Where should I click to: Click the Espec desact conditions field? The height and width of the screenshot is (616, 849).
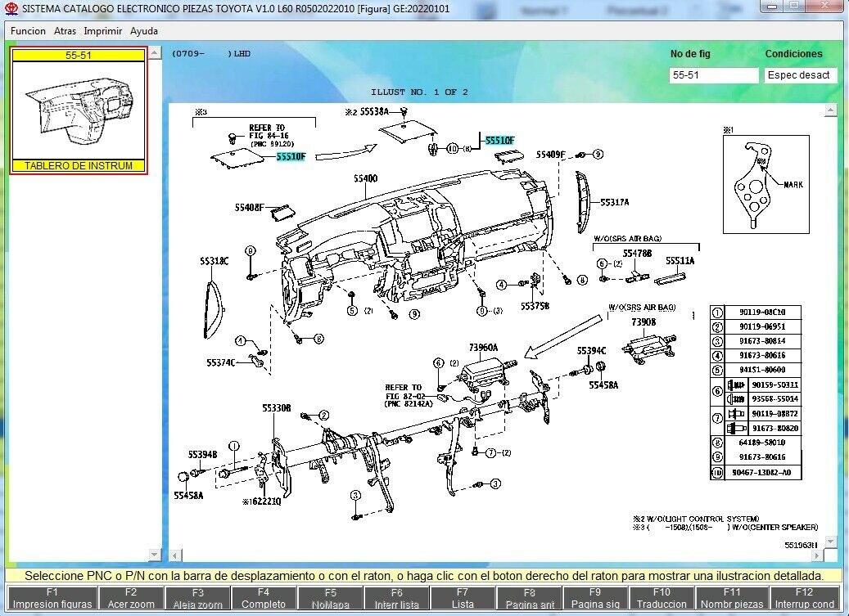point(800,75)
